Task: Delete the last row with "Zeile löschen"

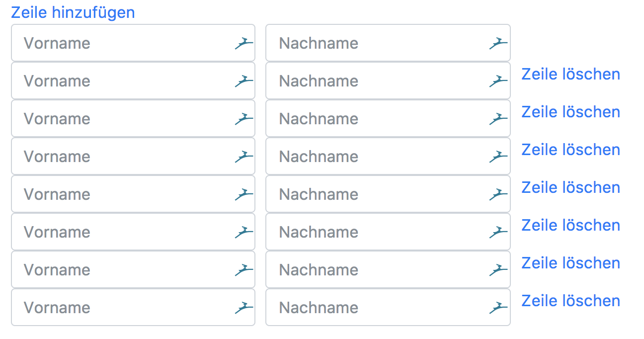Action: tap(570, 301)
